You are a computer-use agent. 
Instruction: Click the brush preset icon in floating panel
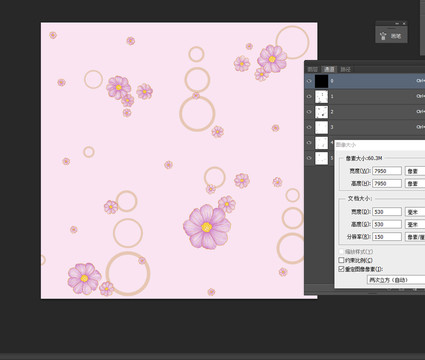(x=383, y=36)
